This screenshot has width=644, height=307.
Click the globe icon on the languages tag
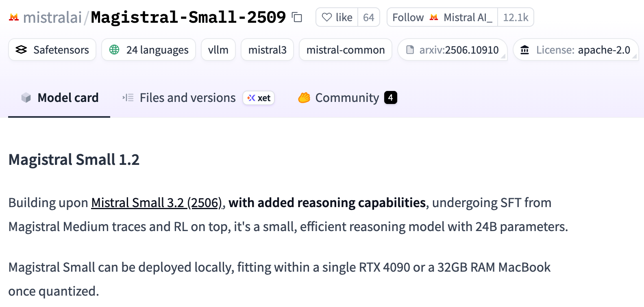pyautogui.click(x=114, y=50)
